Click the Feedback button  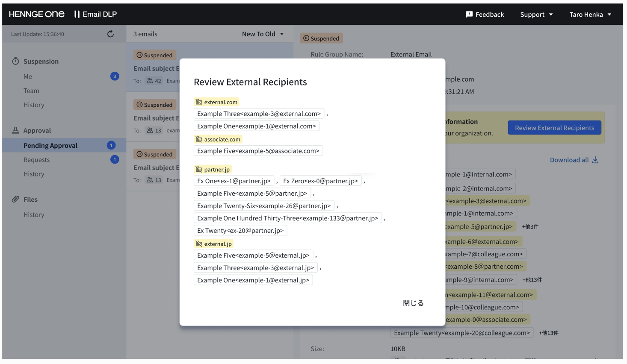(x=485, y=15)
